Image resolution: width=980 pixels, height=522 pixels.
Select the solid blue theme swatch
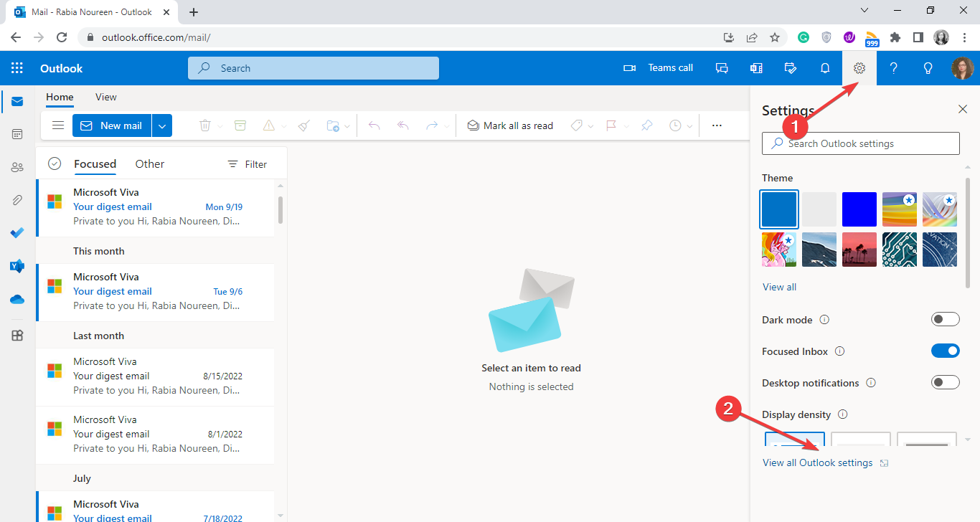point(859,209)
